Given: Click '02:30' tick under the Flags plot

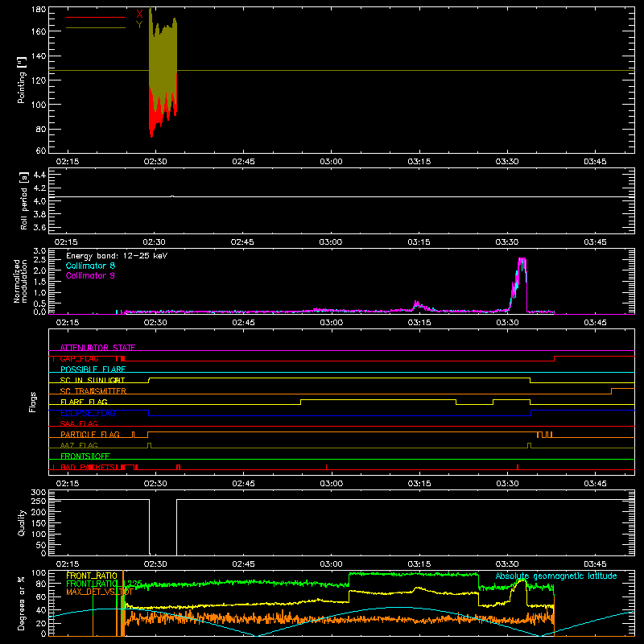Looking at the screenshot, I should point(155,484).
